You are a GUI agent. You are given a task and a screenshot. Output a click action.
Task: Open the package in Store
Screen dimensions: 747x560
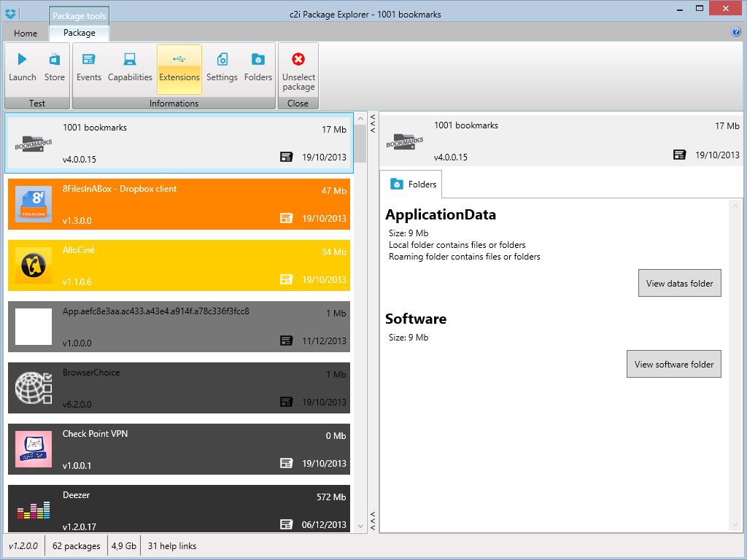click(54, 68)
